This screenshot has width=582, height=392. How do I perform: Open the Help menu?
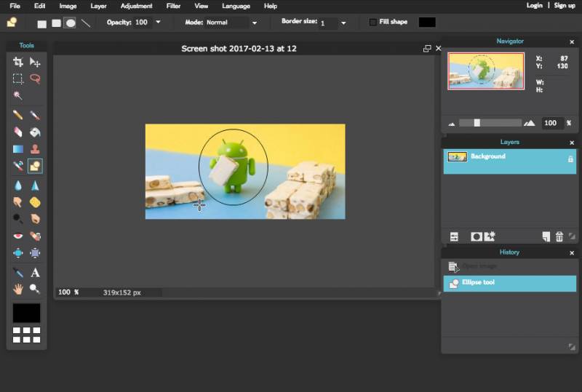coord(271,6)
